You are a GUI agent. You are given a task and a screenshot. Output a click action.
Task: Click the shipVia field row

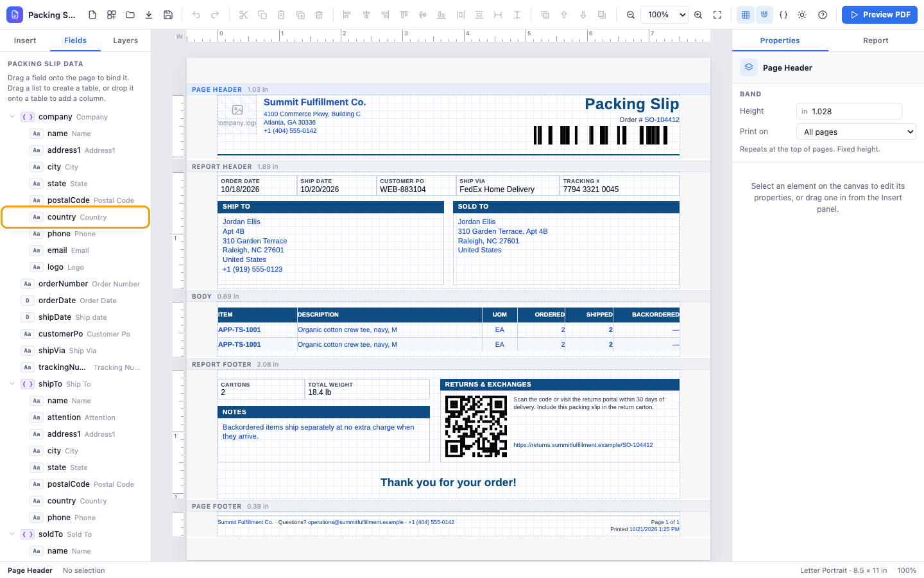(x=76, y=351)
